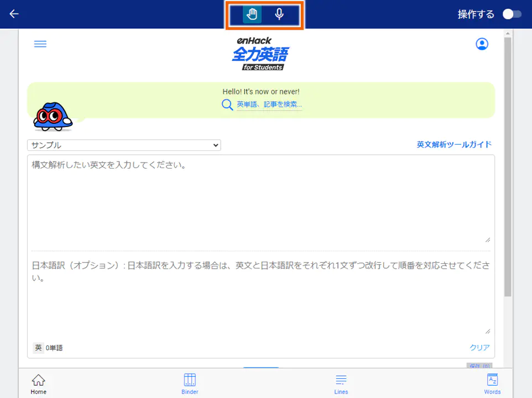532x398 pixels.
Task: Open the サンプル dropdown
Action: tap(124, 145)
